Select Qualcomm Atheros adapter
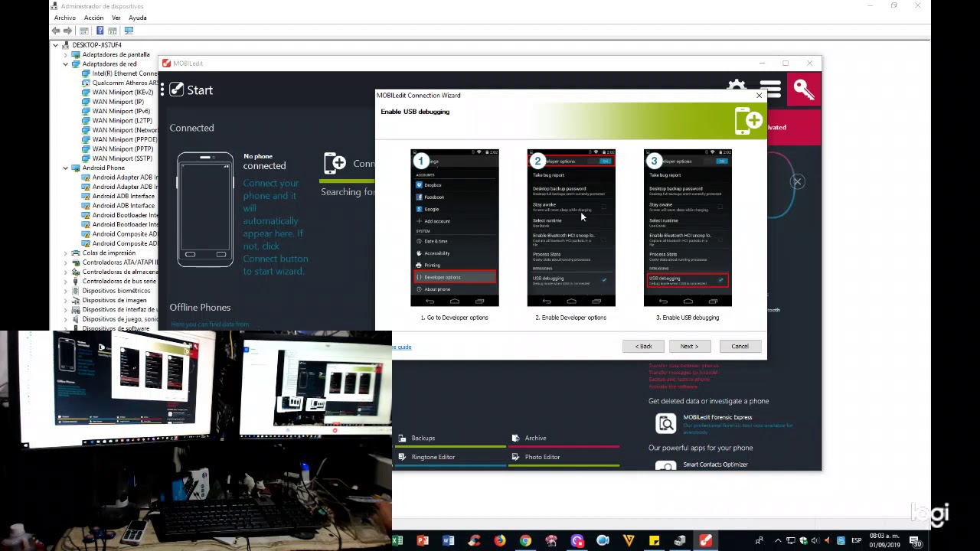 click(x=125, y=83)
